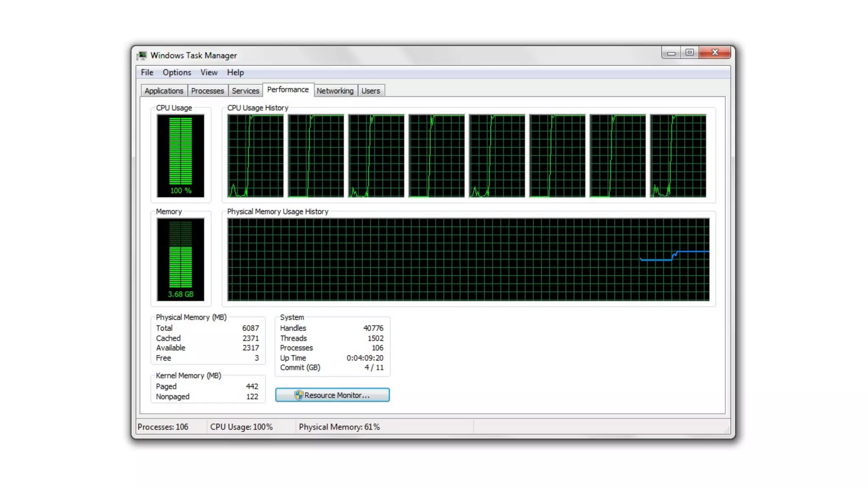The image size is (868, 488).
Task: Open the View menu
Action: coord(209,72)
